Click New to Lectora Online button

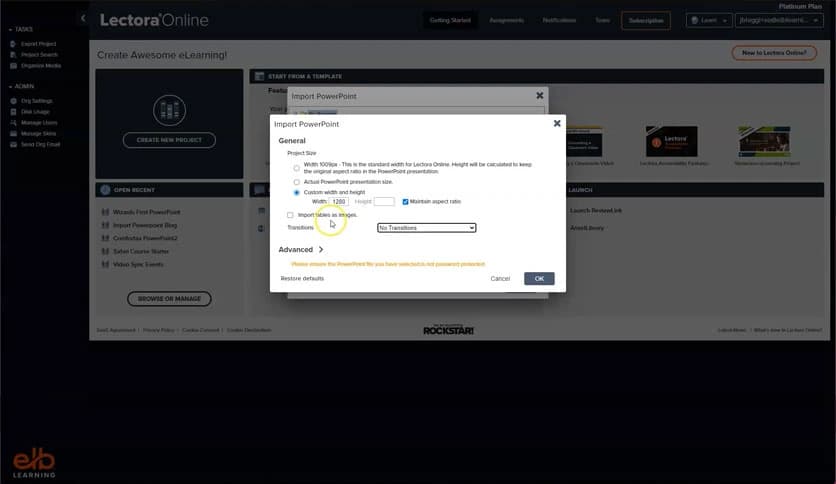point(774,53)
